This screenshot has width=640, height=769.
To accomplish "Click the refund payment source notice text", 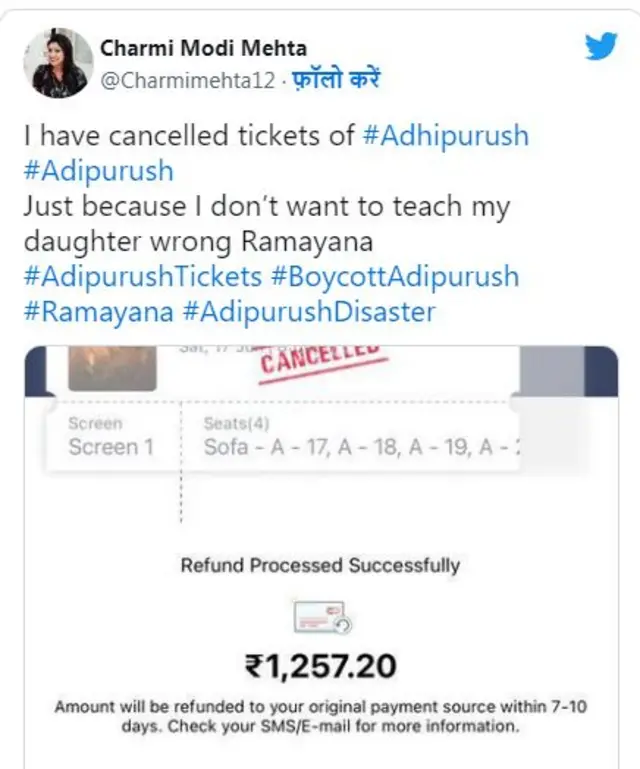I will point(320,717).
